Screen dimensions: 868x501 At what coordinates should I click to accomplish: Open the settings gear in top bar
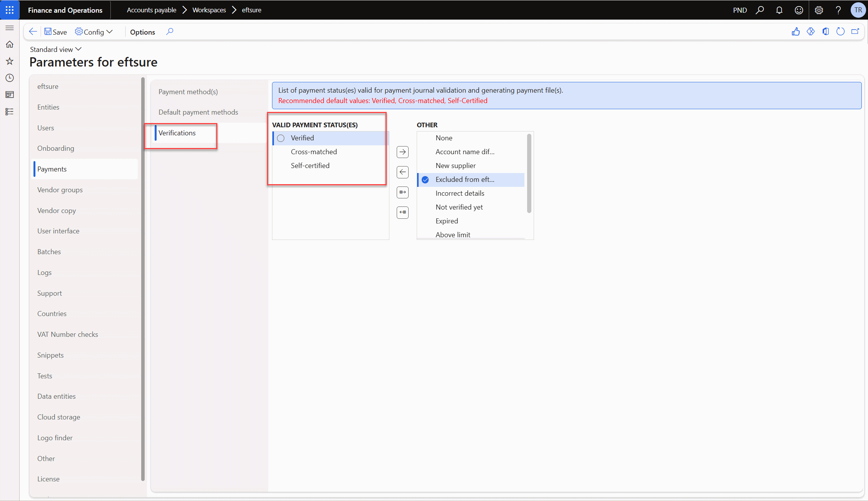(819, 10)
